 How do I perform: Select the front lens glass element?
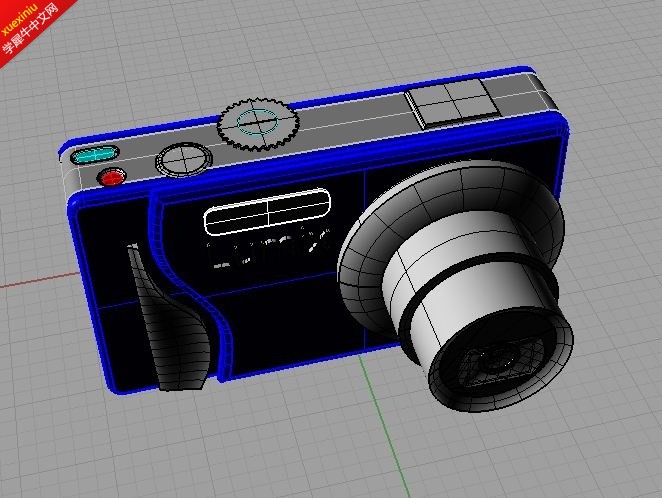[x=499, y=362]
